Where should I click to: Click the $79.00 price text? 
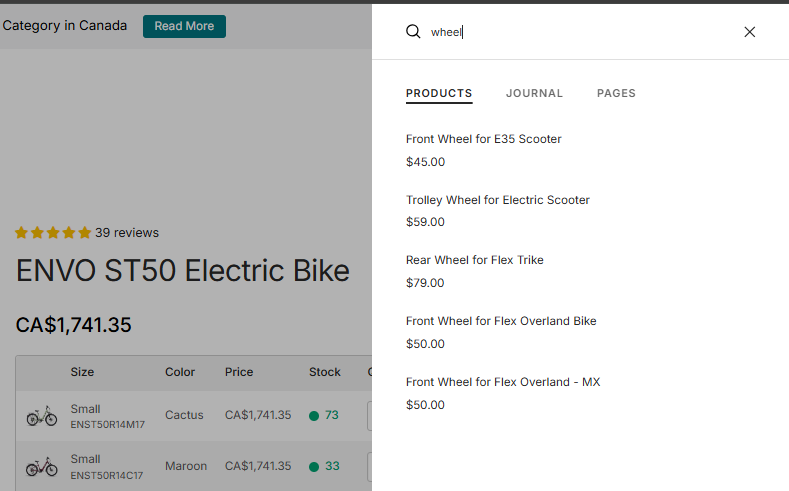[x=425, y=283]
